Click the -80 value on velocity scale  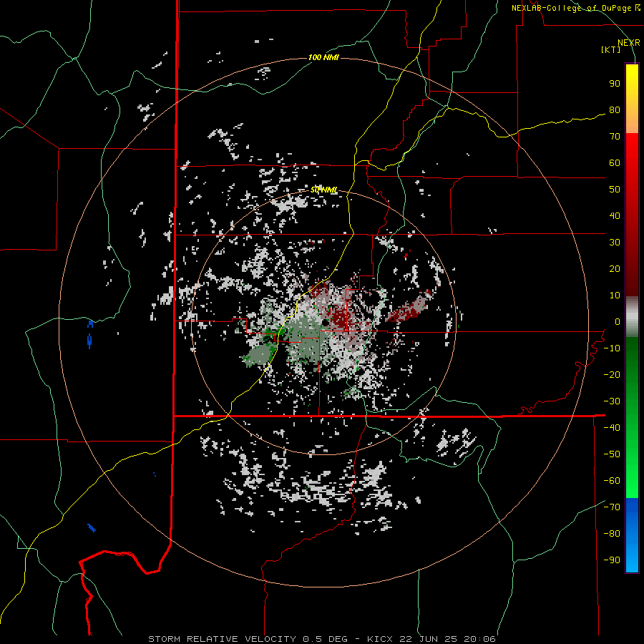coord(612,534)
